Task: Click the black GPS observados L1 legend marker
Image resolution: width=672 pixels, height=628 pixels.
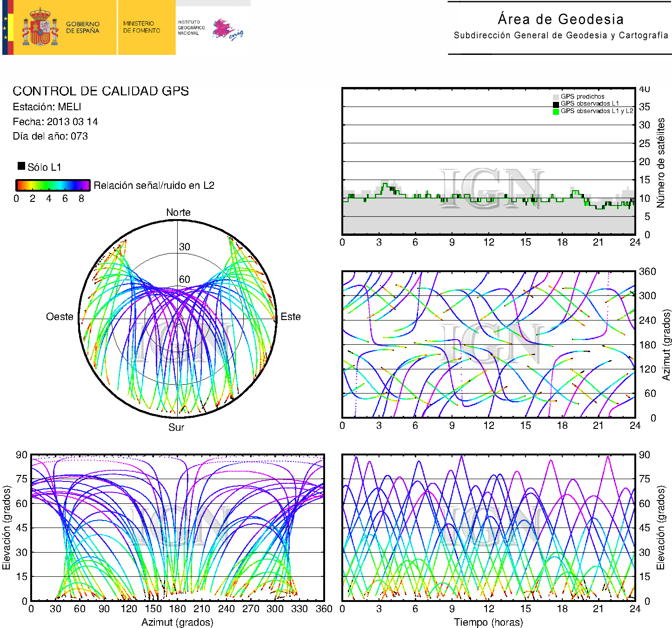Action: tap(556, 104)
